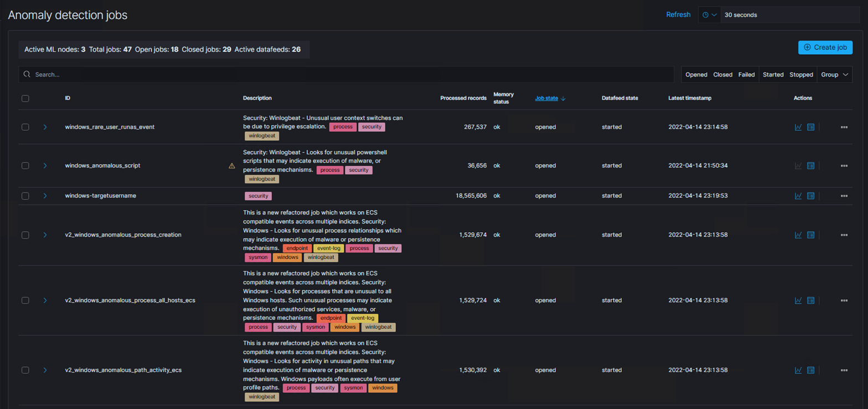This screenshot has height=409, width=868.
Task: Open single metric viewer for v2_windows_anomalous_process_all_hosts_ecs
Action: point(798,300)
